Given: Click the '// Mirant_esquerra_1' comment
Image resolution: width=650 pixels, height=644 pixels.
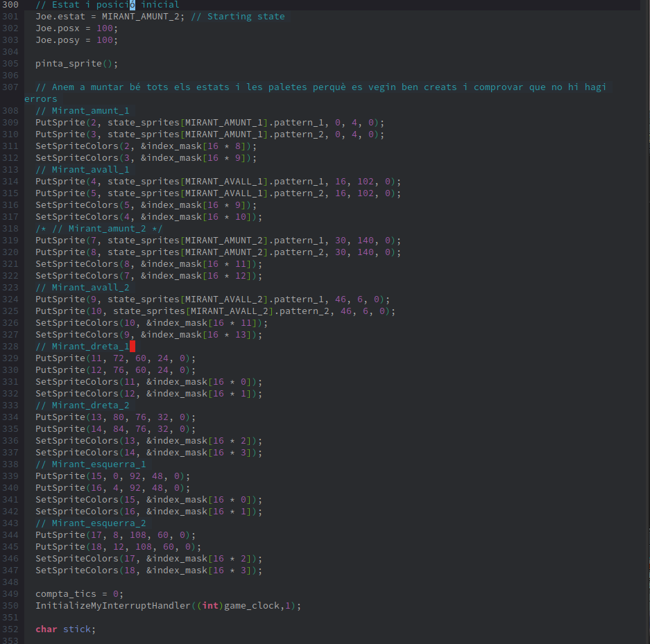Looking at the screenshot, I should pos(91,464).
